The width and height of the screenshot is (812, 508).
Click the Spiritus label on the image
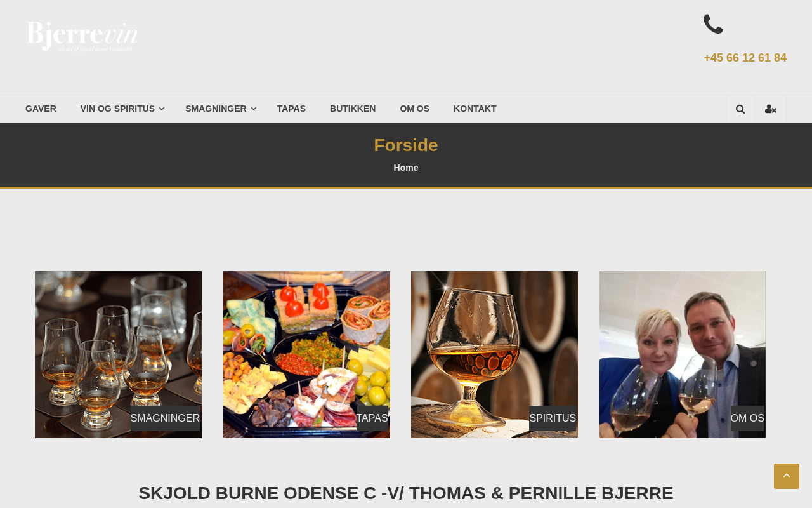click(x=553, y=418)
